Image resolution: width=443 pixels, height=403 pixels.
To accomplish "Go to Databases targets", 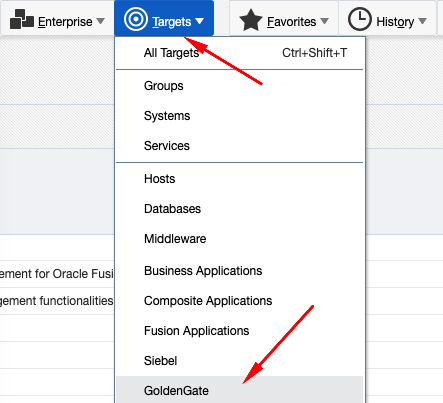I will [x=240, y=209].
